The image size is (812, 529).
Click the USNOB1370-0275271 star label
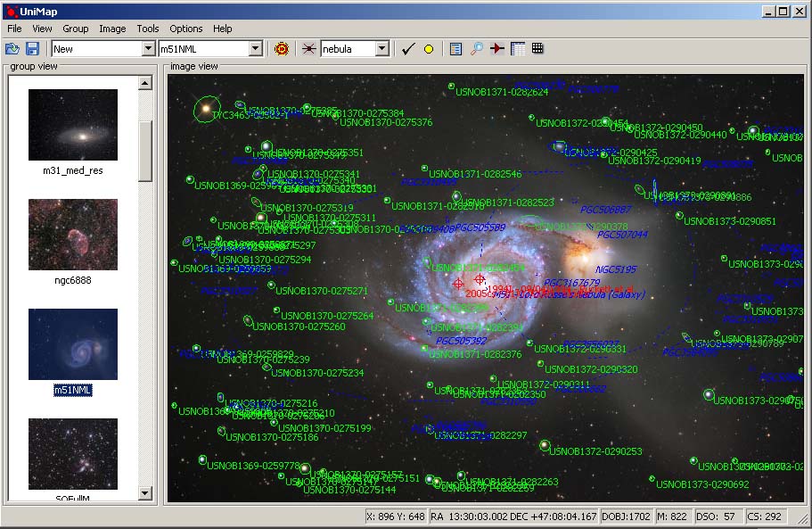pos(322,291)
